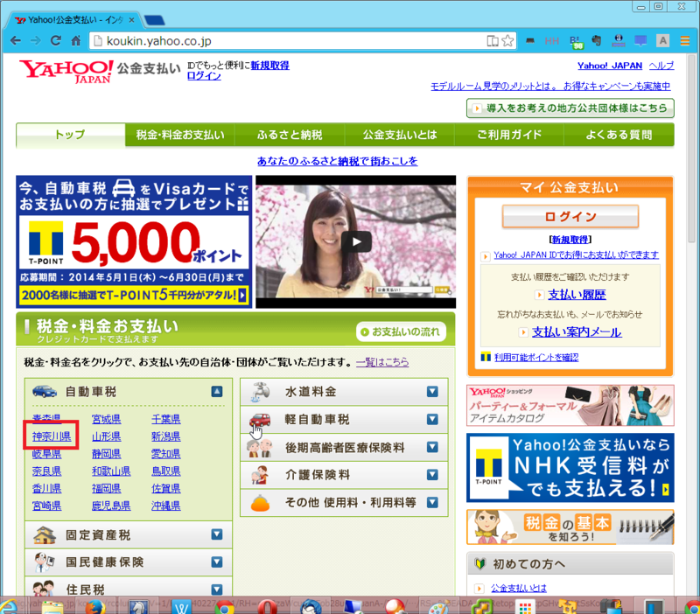The width and height of the screenshot is (700, 614).
Task: Play the promotional video
Action: point(356,242)
